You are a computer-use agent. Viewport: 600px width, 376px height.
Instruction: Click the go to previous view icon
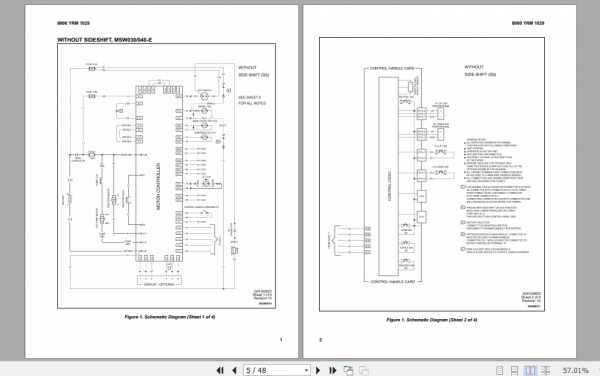[x=348, y=370]
